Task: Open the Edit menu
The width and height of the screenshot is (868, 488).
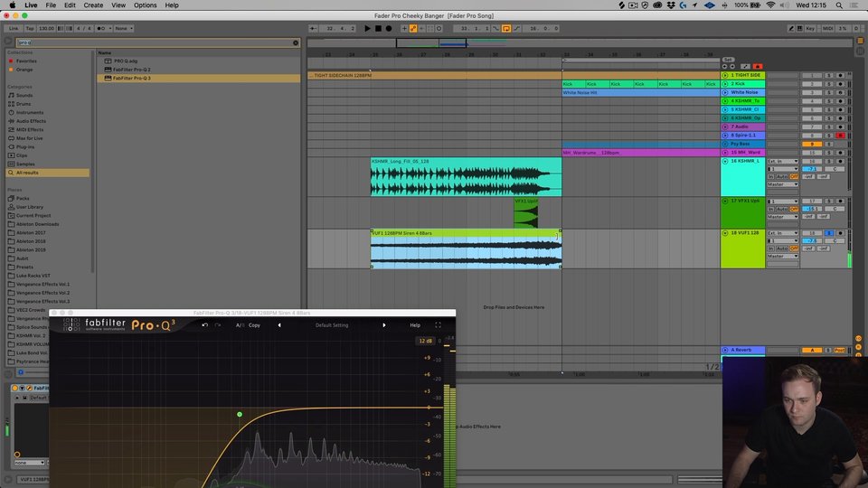Action: pyautogui.click(x=70, y=5)
